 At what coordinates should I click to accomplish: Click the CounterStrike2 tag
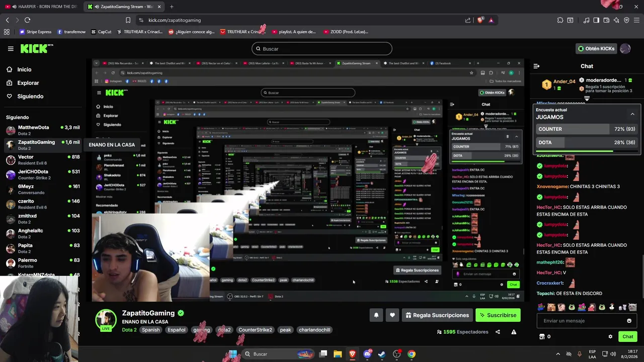(x=255, y=330)
